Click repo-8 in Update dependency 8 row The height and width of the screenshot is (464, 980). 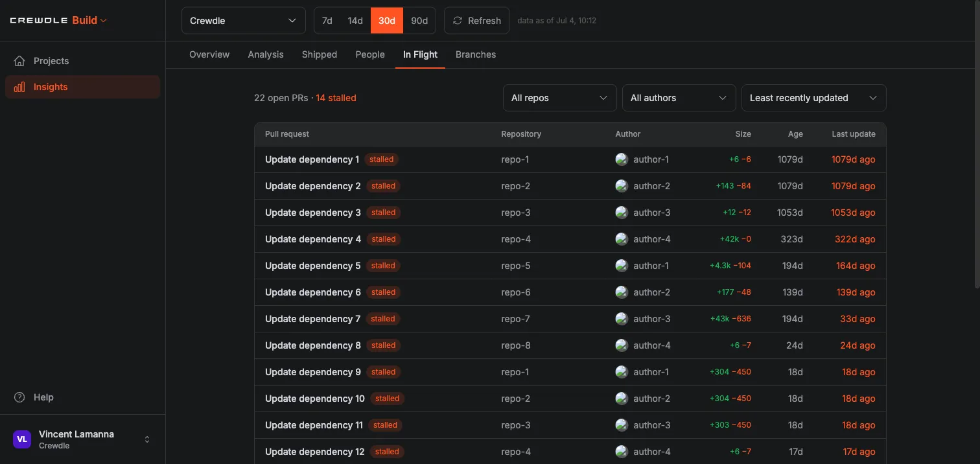coord(516,345)
